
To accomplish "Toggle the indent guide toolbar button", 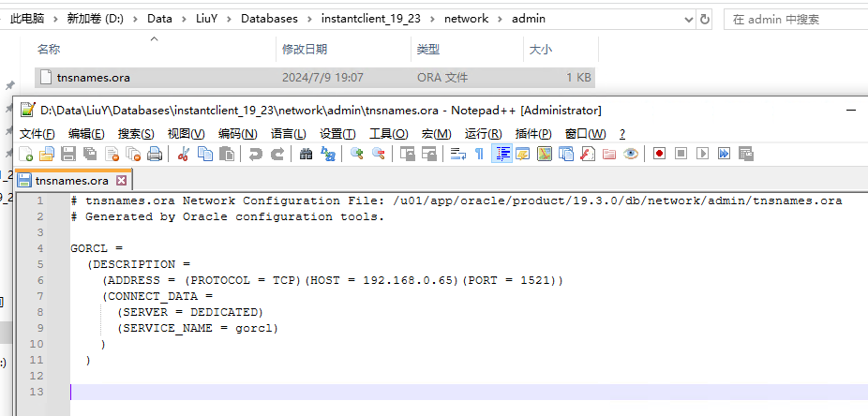I will point(501,154).
